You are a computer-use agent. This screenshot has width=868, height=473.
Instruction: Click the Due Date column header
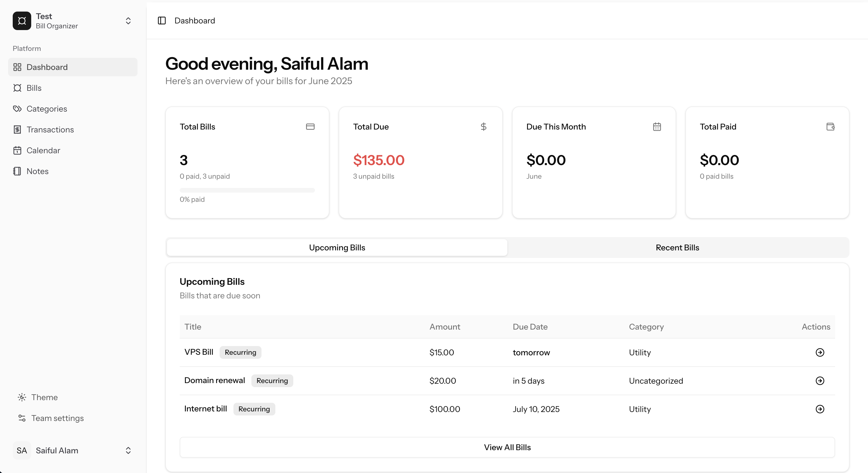(530, 327)
